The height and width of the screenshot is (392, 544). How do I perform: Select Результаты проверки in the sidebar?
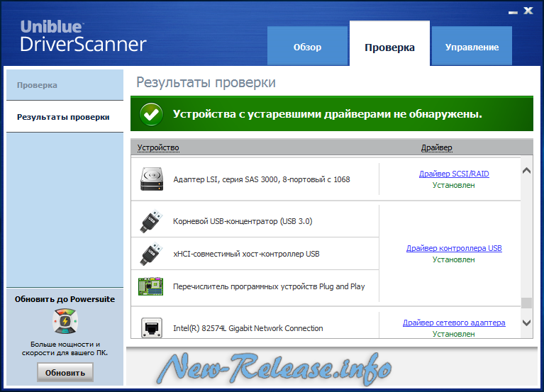tap(65, 117)
